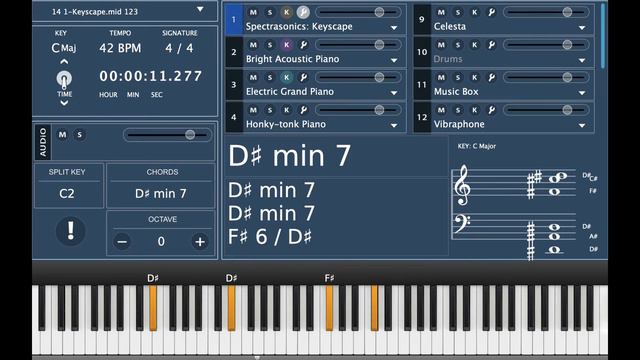Toggle keyboard K on Electric Grand Piano
This screenshot has height=360, width=640.
point(287,78)
